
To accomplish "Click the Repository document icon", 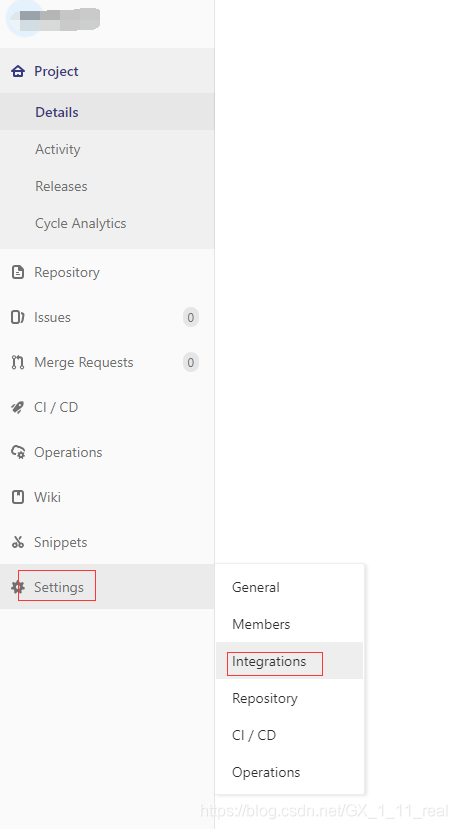I will (x=18, y=272).
